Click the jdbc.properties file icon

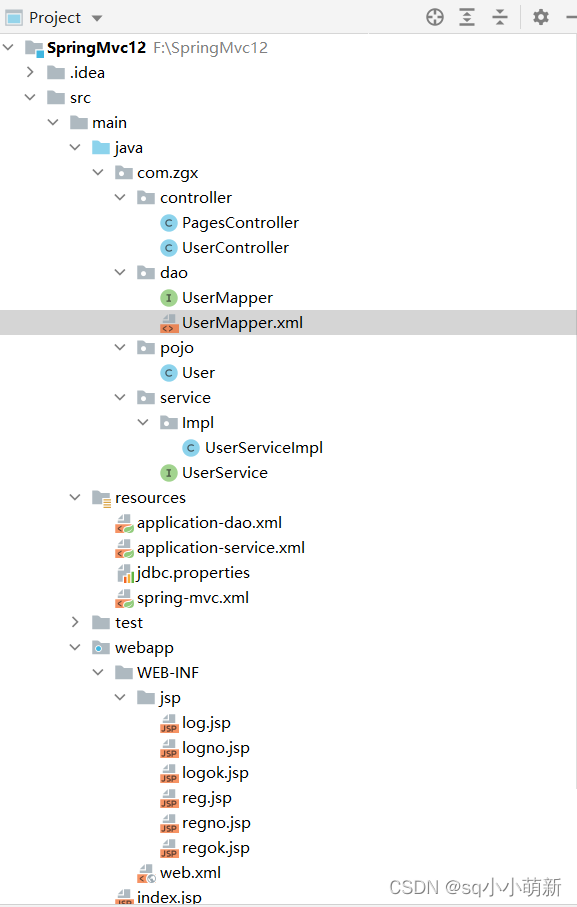tap(125, 573)
